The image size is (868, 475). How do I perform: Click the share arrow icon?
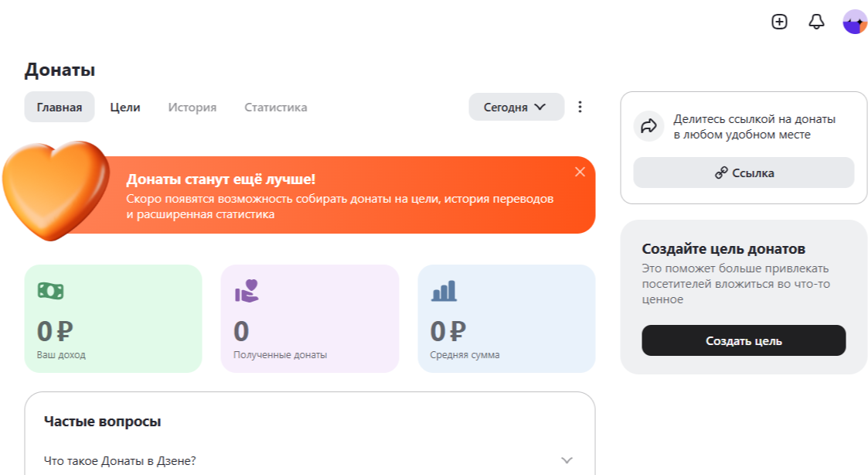(648, 126)
